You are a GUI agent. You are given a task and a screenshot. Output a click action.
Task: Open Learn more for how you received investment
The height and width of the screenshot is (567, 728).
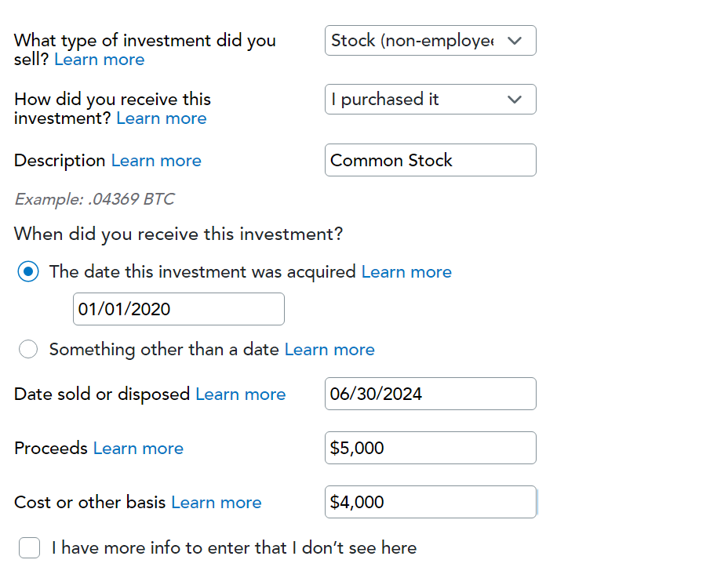[x=161, y=118]
